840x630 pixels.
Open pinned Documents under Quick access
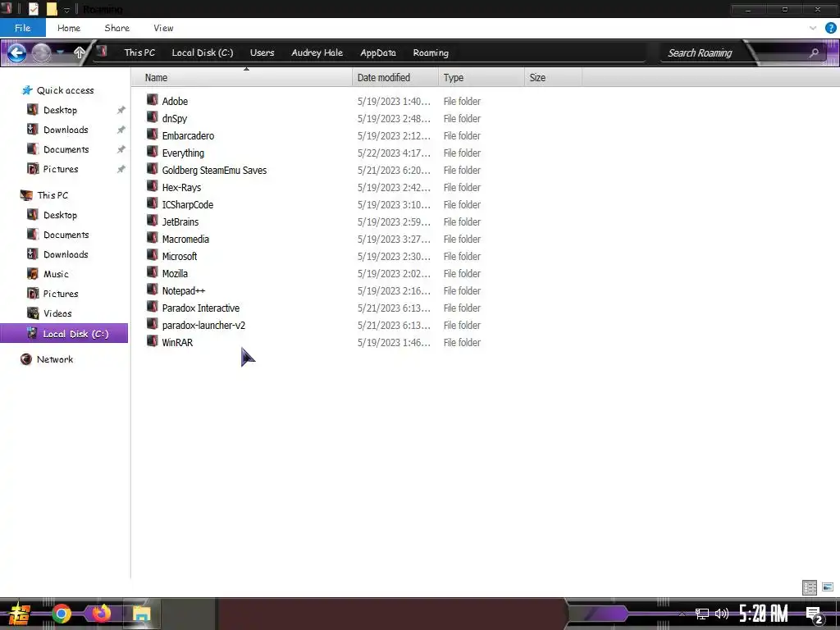pyautogui.click(x=66, y=149)
